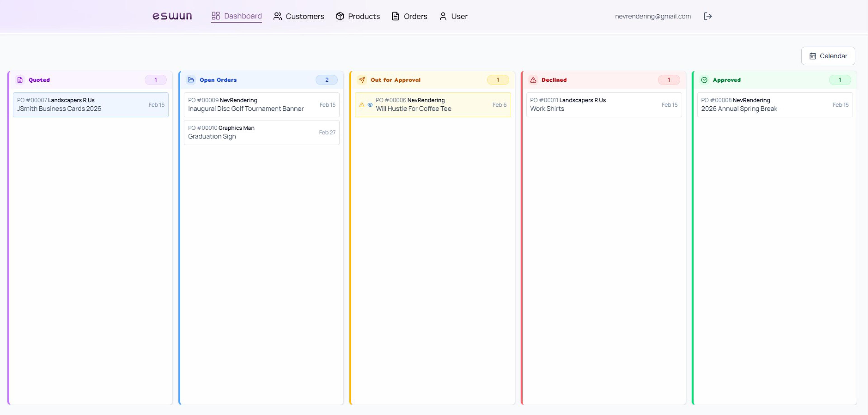
Task: Click the Out for Approval paper plane icon
Action: pos(362,80)
